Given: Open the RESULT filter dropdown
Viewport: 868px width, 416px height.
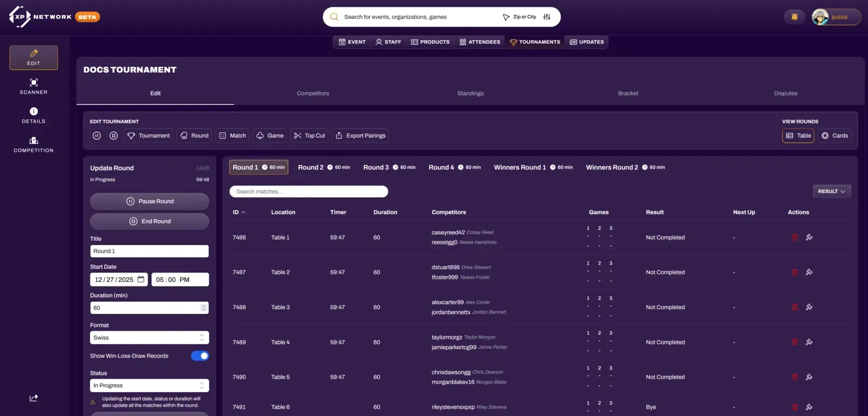Looking at the screenshot, I should [x=831, y=191].
